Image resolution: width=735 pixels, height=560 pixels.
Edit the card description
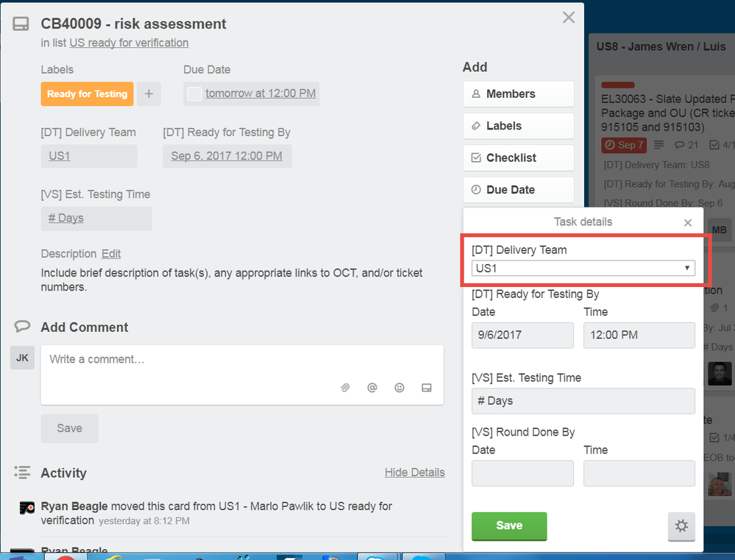point(111,254)
